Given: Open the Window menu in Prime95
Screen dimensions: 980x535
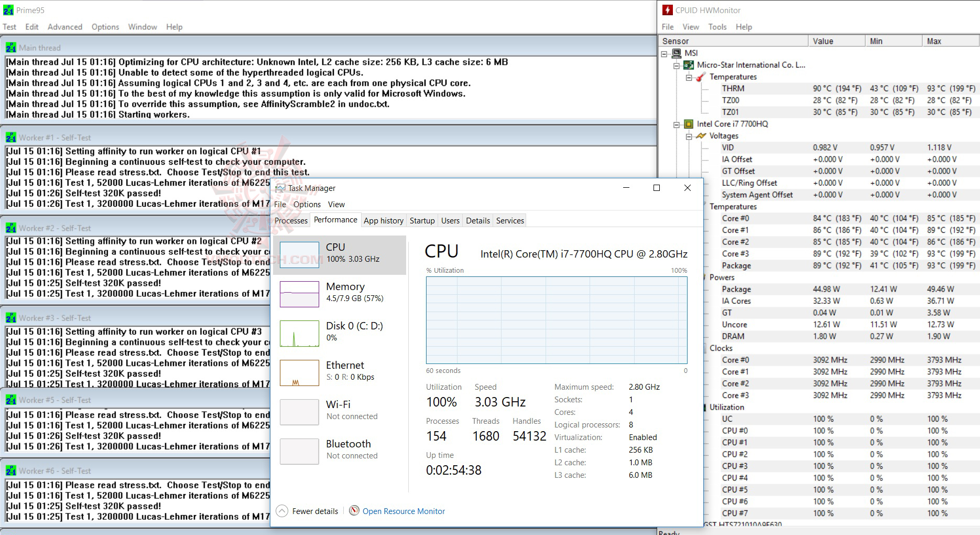Looking at the screenshot, I should coord(143,27).
